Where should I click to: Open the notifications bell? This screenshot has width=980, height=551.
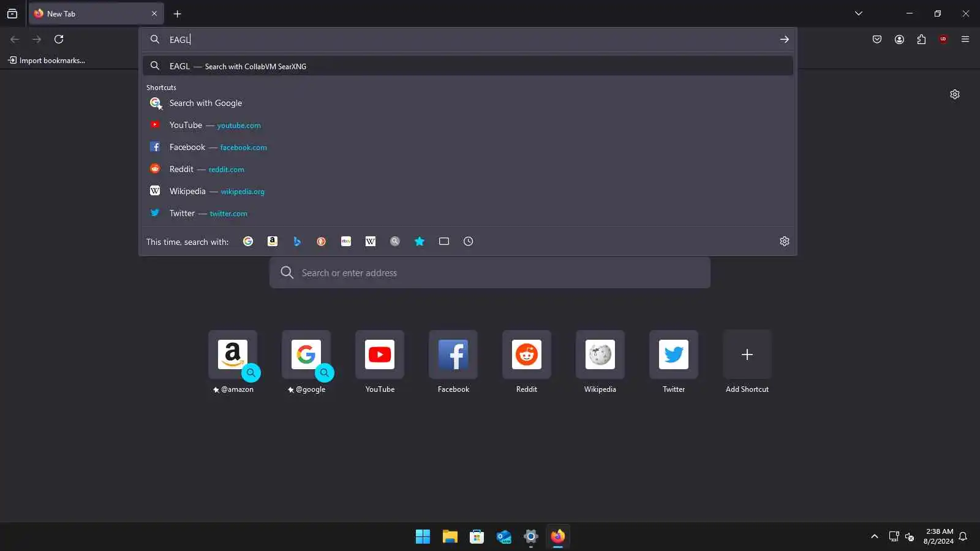pyautogui.click(x=963, y=537)
